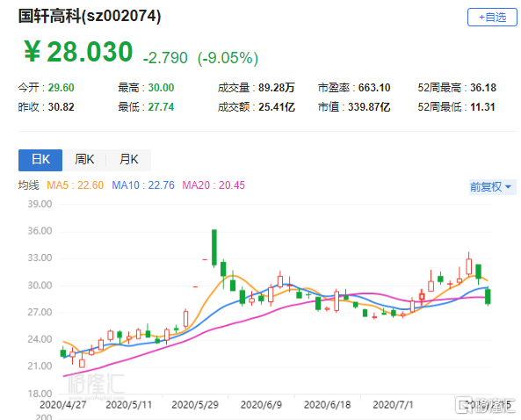Viewport: 521px width, 420px height.
Task: Switch to the 月K monthly chart tab
Action: [129, 160]
